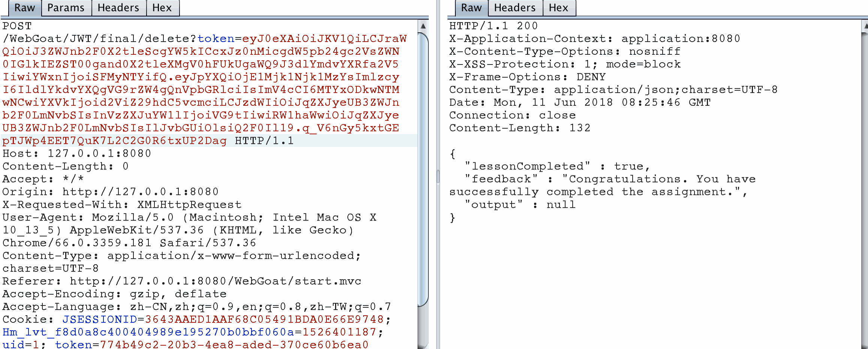Screen dimensions: 868x349
Task: Click the 'Accept-Language: zh-CN' header line
Action: pyautogui.click(x=197, y=307)
